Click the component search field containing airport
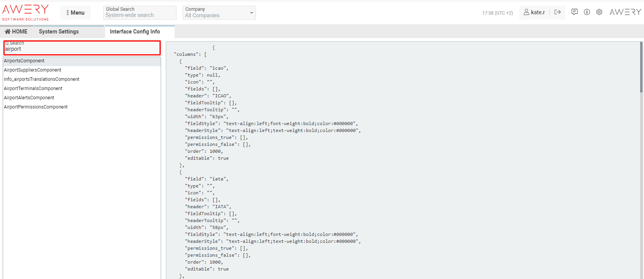644x279 pixels. (82, 49)
